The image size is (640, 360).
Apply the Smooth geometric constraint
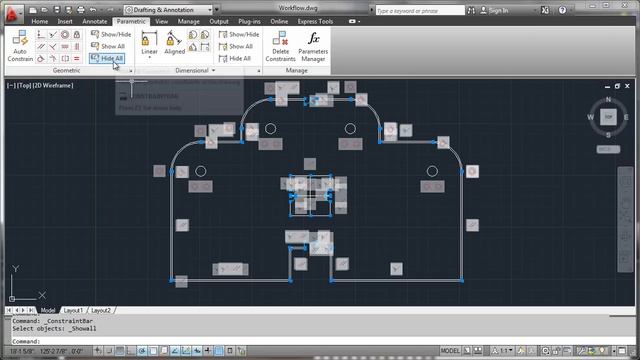(53, 58)
